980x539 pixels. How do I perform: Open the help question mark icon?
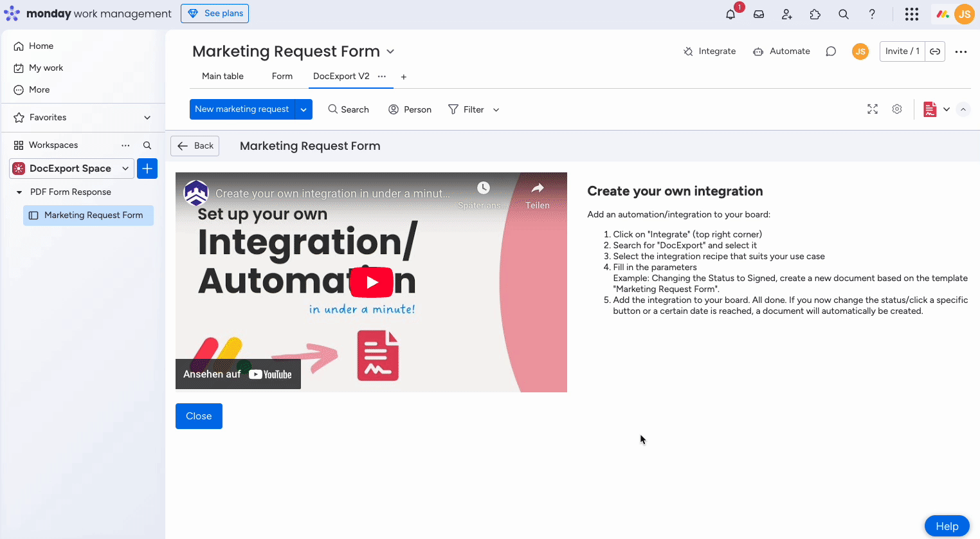[x=872, y=14]
